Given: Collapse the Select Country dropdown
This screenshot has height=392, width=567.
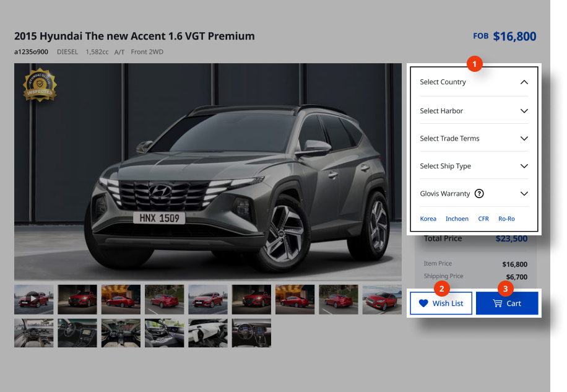Looking at the screenshot, I should [474, 82].
